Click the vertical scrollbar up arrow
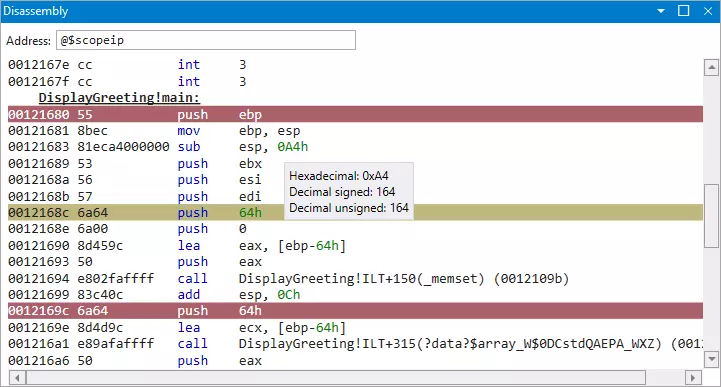The height and width of the screenshot is (387, 721). [711, 68]
